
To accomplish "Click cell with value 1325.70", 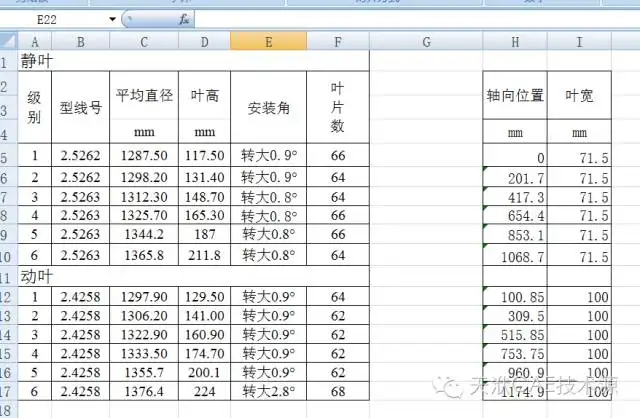I will click(144, 215).
